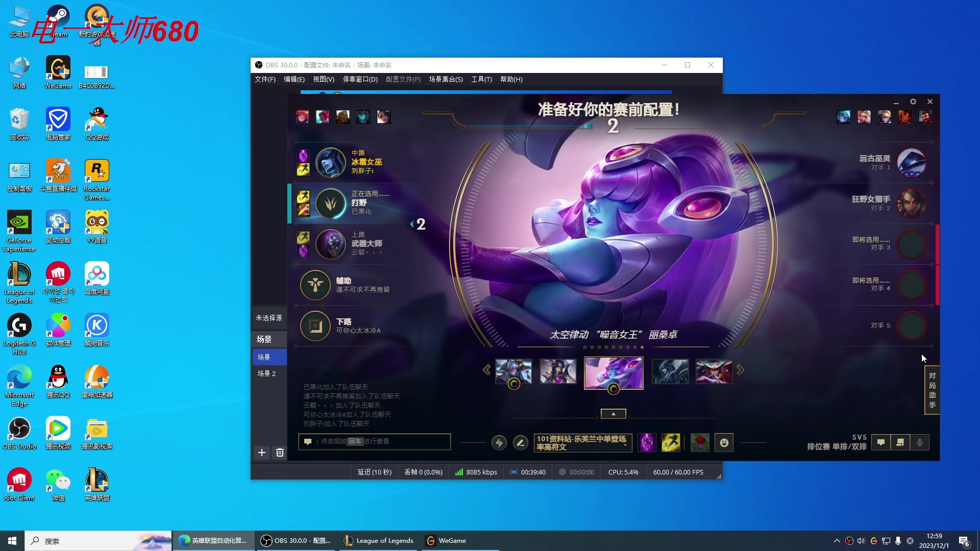This screenshot has height=551, width=980.
Task: Click the 武器大师 top lane teammate portrait
Action: [331, 244]
